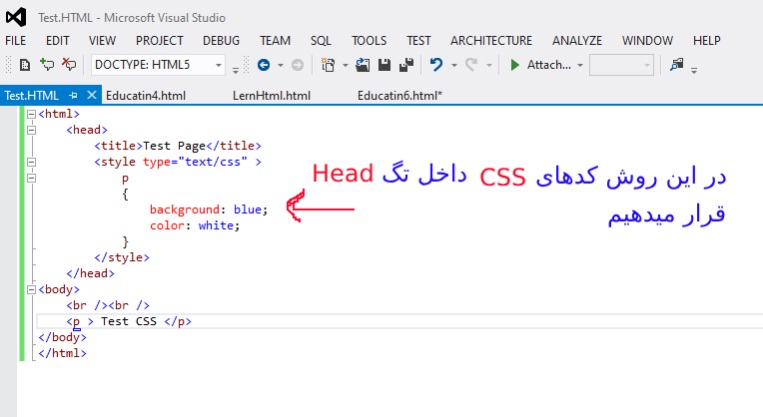The height and width of the screenshot is (417, 763).
Task: Open the DOCTYPE: HTML5 dropdown
Action: coord(219,65)
